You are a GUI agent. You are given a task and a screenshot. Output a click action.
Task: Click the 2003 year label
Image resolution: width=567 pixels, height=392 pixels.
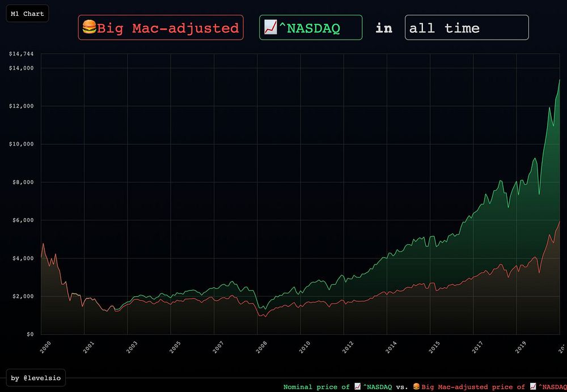click(x=132, y=347)
